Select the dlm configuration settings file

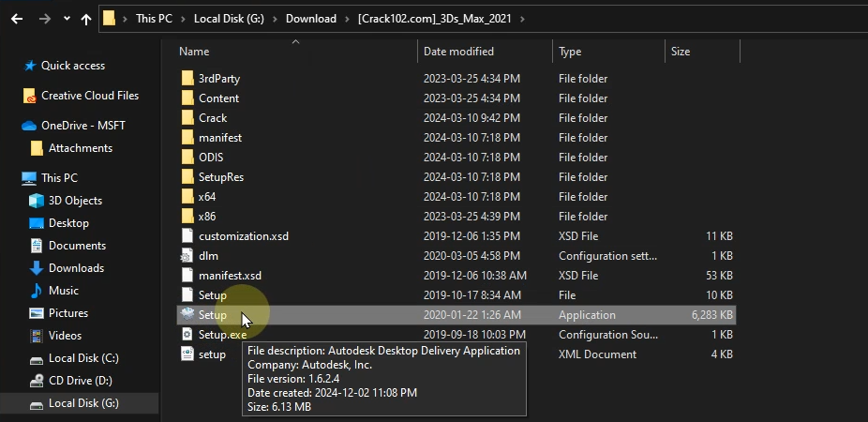208,256
